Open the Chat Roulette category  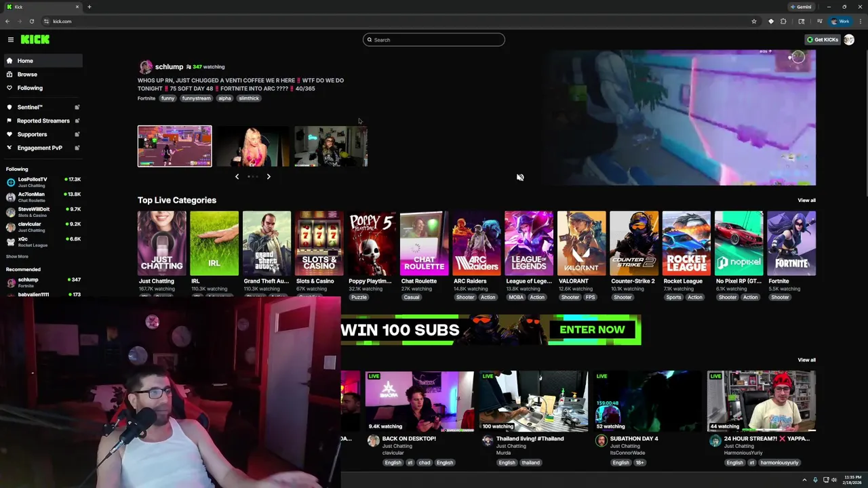tap(424, 243)
